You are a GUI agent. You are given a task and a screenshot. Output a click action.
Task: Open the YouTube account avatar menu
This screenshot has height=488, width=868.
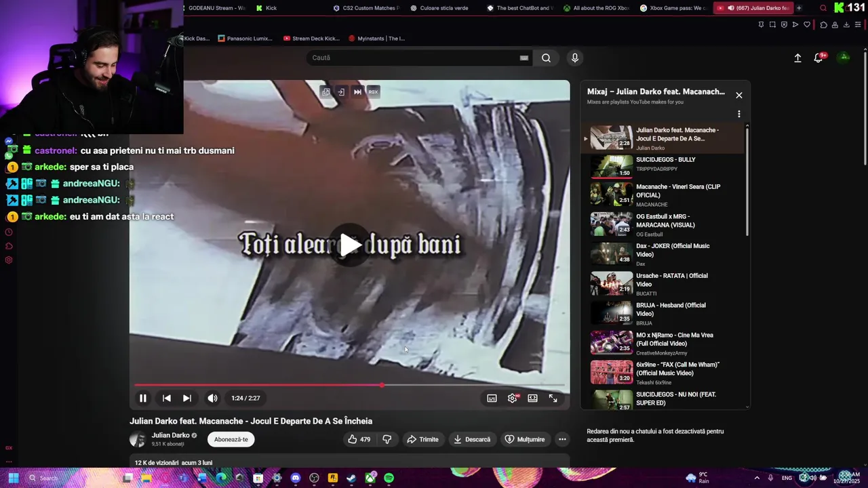coord(844,58)
